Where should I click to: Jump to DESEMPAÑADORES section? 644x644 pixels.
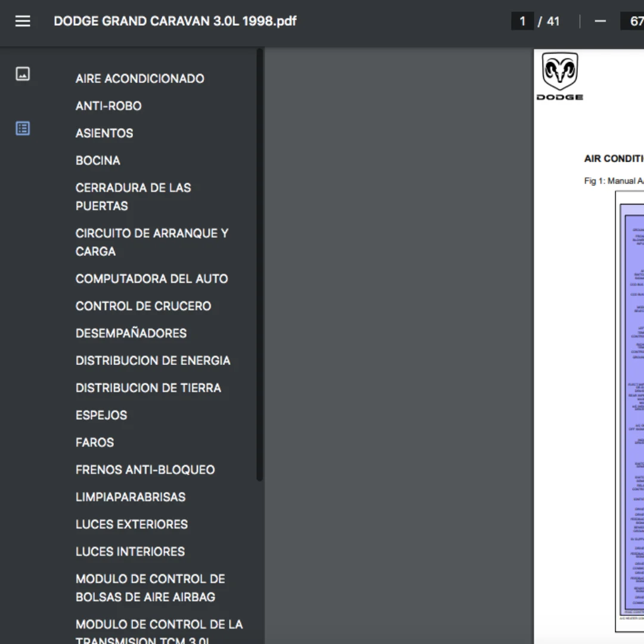[131, 333]
